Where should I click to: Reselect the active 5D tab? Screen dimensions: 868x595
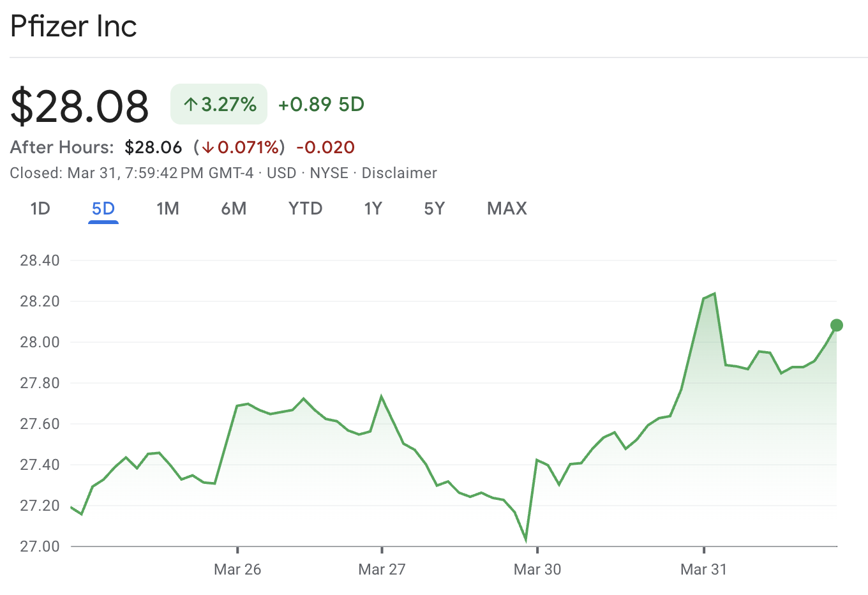[x=103, y=208]
